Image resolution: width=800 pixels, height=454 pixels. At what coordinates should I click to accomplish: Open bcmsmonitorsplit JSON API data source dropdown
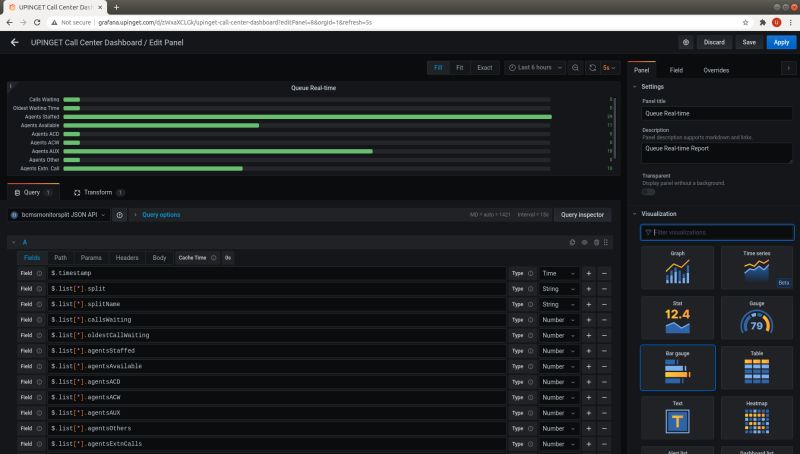(x=58, y=215)
